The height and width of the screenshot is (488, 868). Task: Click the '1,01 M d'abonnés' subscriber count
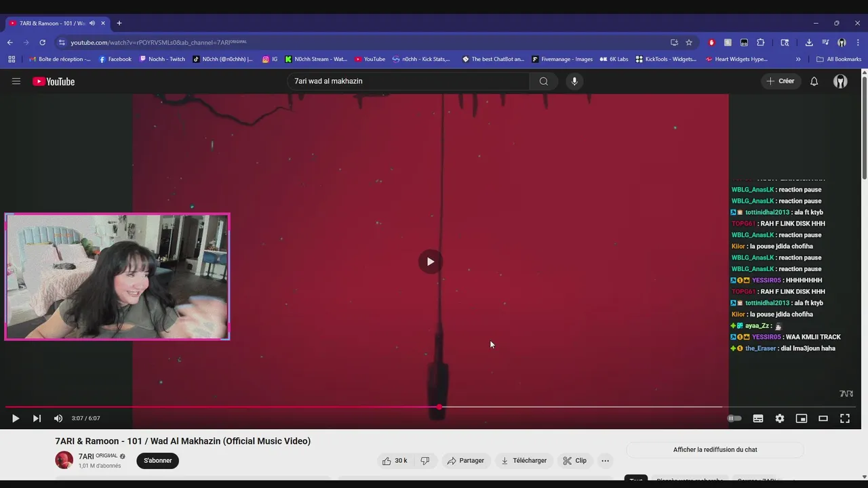pyautogui.click(x=100, y=466)
